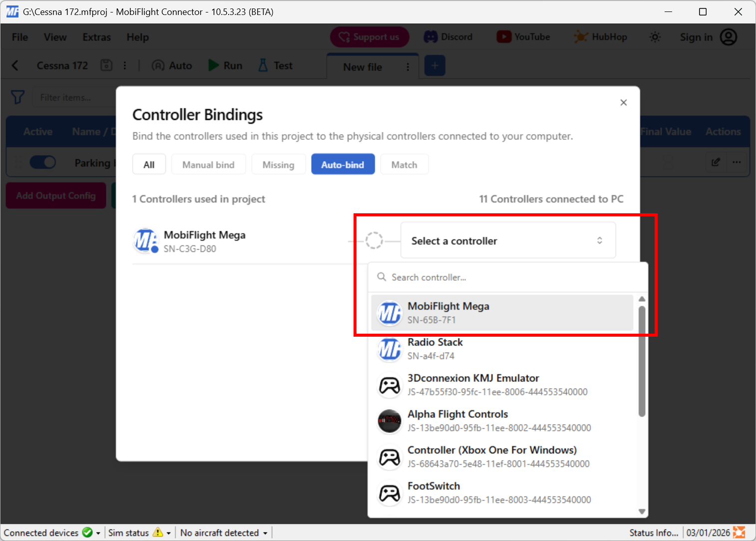The width and height of the screenshot is (756, 541).
Task: Click the Add Output Config button
Action: coord(55,195)
